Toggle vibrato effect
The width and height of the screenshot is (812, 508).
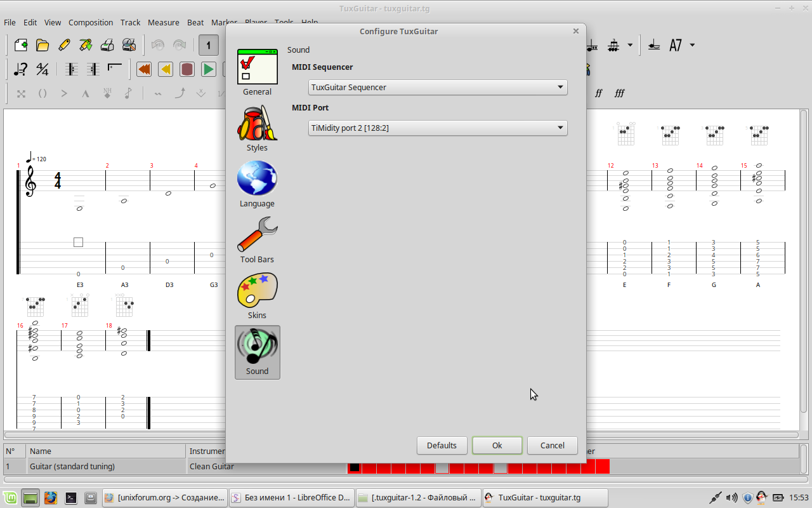click(158, 93)
